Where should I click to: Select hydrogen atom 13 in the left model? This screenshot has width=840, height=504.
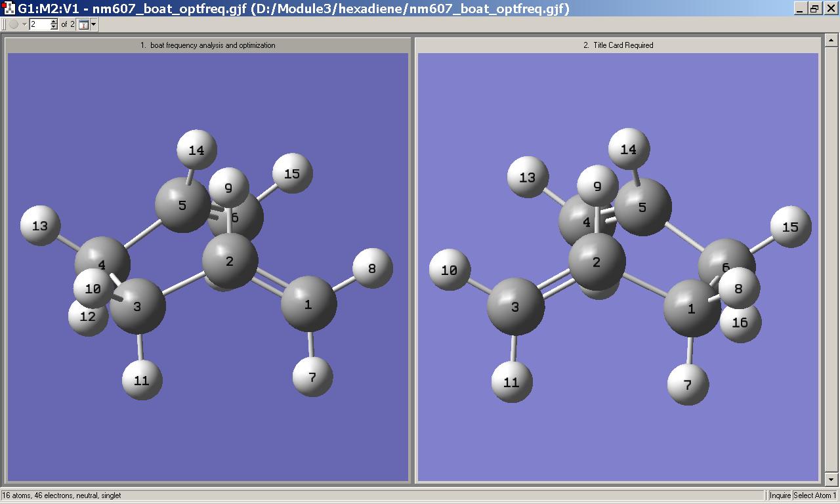point(41,226)
